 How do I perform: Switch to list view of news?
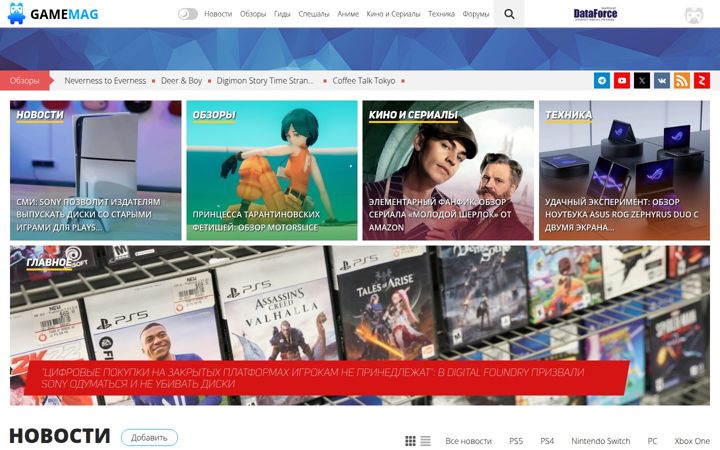pyautogui.click(x=426, y=441)
